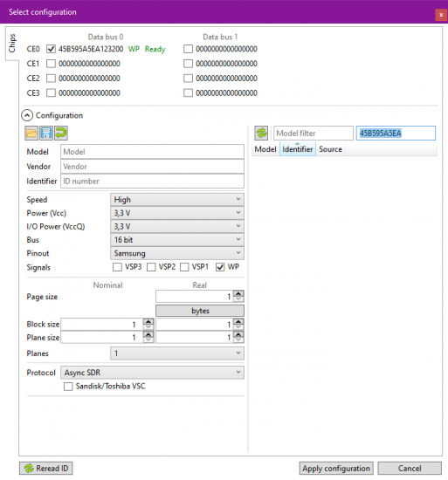Save configuration using floppy disk icon

pyautogui.click(x=46, y=134)
